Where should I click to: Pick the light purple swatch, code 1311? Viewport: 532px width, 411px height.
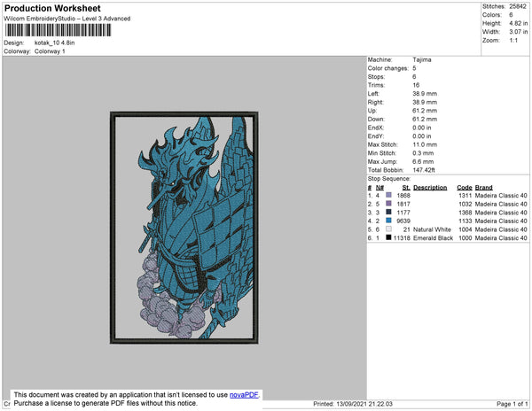pos(388,195)
